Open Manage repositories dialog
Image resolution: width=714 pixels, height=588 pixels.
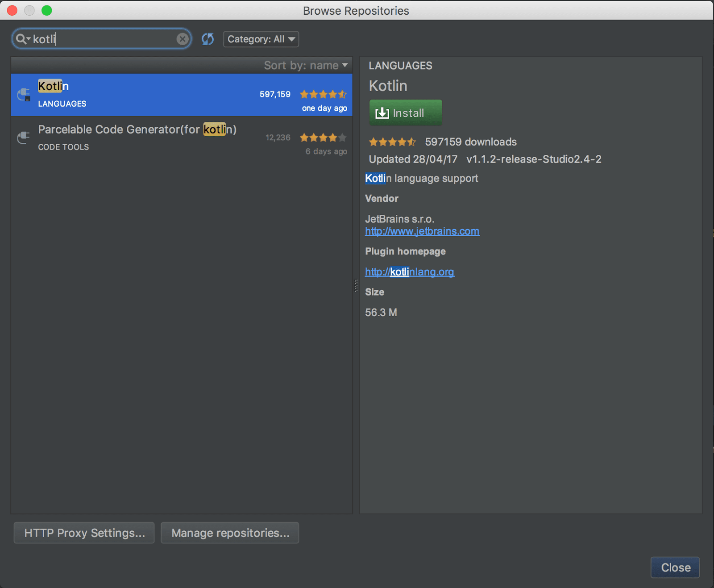click(x=230, y=533)
